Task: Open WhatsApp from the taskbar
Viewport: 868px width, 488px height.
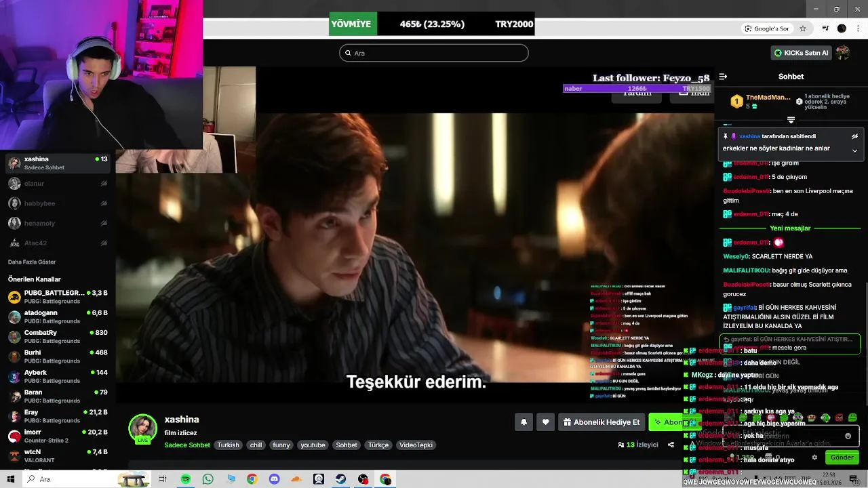Action: (x=208, y=479)
